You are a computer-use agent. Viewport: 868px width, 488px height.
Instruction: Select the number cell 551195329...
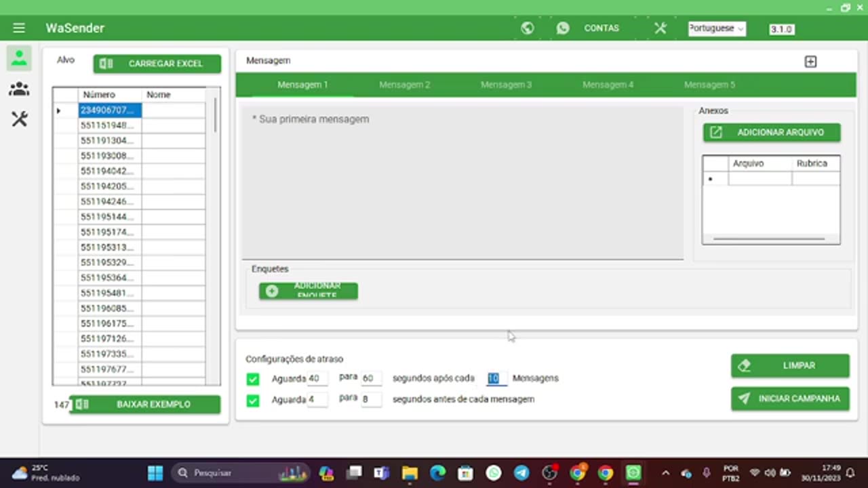[110, 262]
